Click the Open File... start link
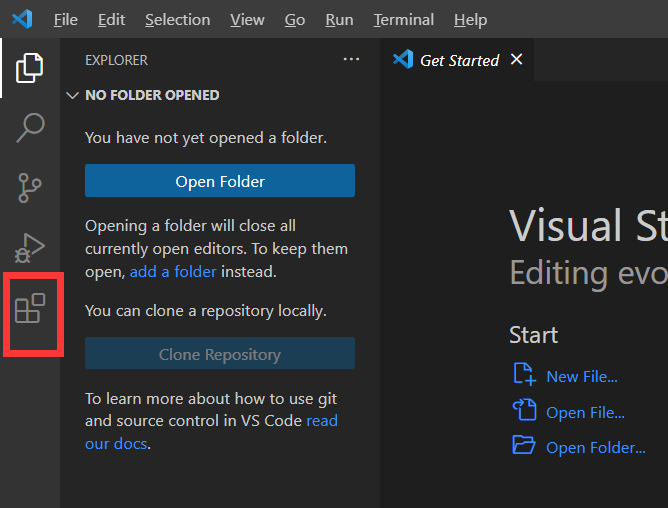The height and width of the screenshot is (508, 668). (585, 412)
